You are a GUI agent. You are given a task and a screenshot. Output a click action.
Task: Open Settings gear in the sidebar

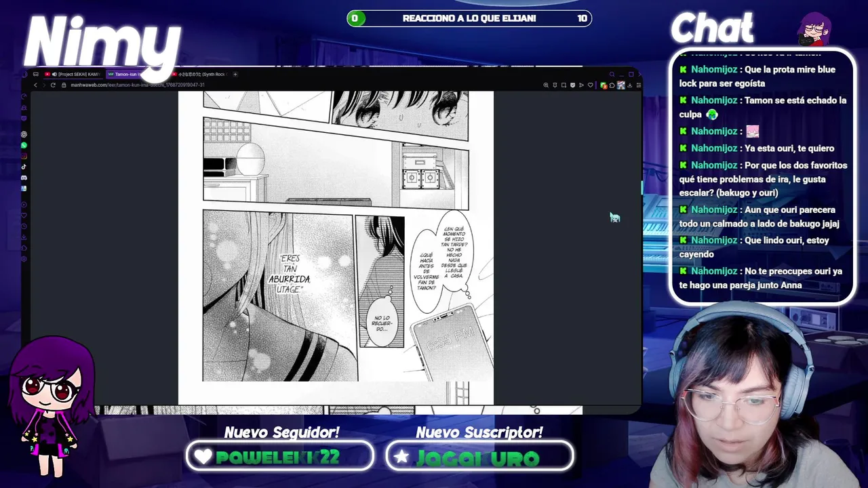tap(24, 259)
